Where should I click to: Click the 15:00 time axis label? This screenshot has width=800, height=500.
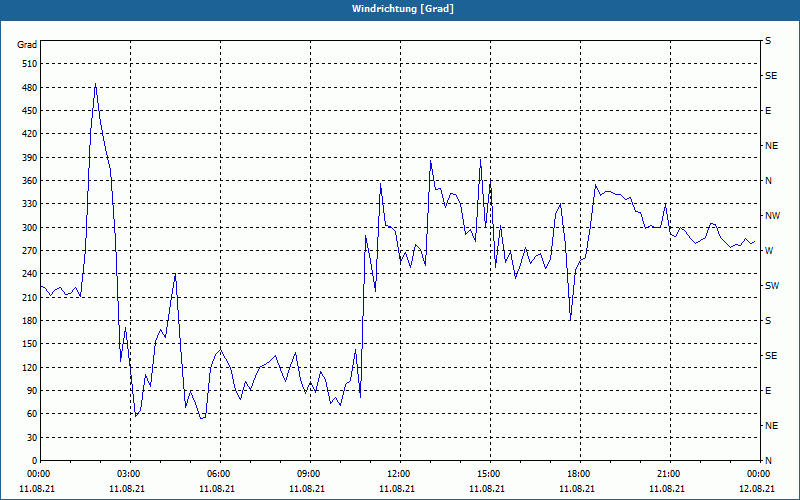(489, 474)
